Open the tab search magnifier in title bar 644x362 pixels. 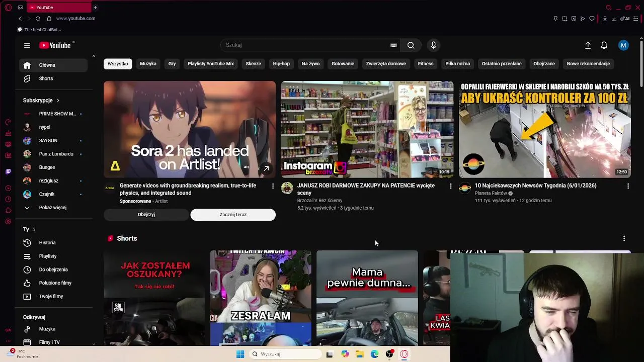click(x=608, y=8)
